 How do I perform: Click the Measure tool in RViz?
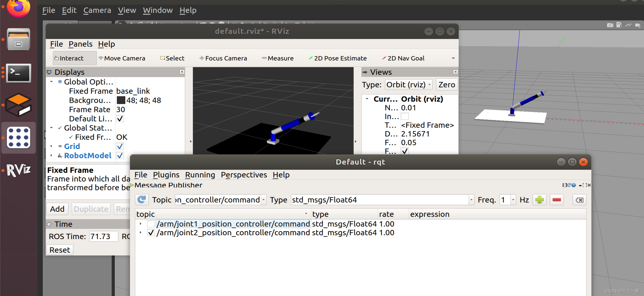click(280, 58)
